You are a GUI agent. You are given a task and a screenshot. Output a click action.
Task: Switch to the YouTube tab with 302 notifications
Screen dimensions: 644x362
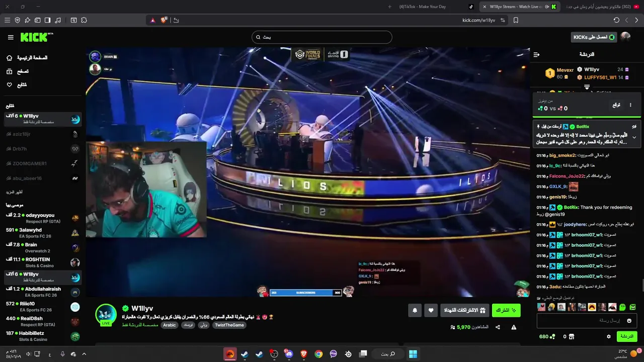[x=602, y=7]
